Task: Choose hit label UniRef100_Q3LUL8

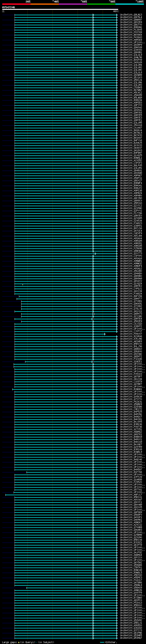Action: point(131,72)
